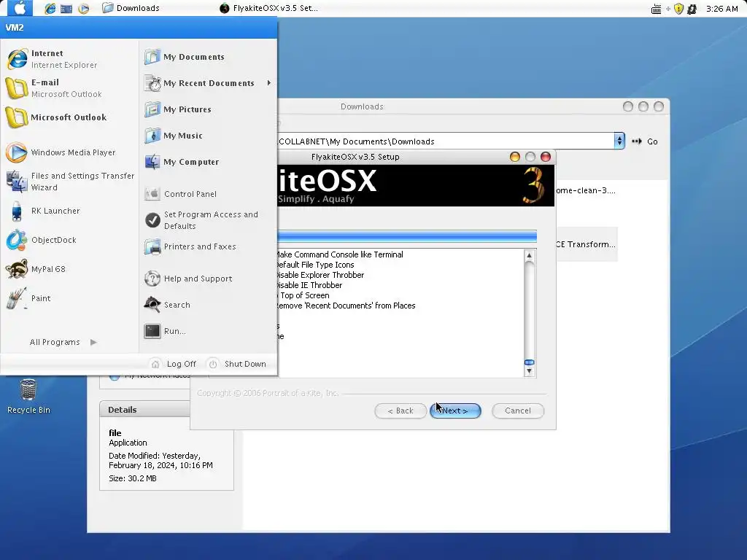This screenshot has width=747, height=560.
Task: Click the Go button in Downloads window
Action: click(645, 141)
